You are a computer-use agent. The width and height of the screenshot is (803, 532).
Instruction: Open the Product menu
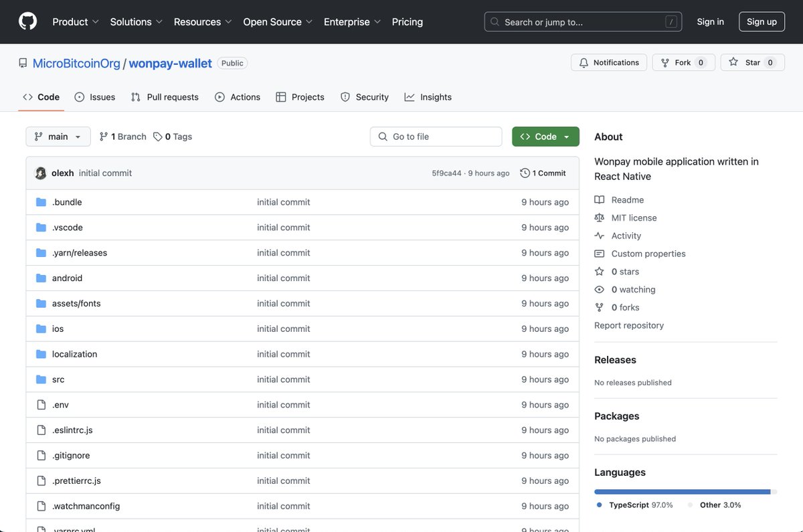[x=76, y=21]
